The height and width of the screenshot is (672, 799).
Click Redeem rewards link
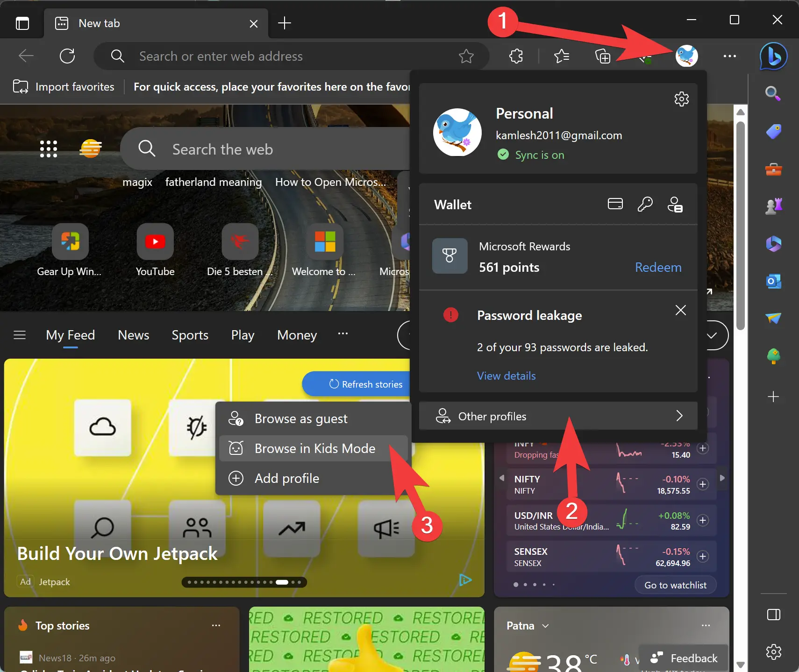pyautogui.click(x=658, y=267)
